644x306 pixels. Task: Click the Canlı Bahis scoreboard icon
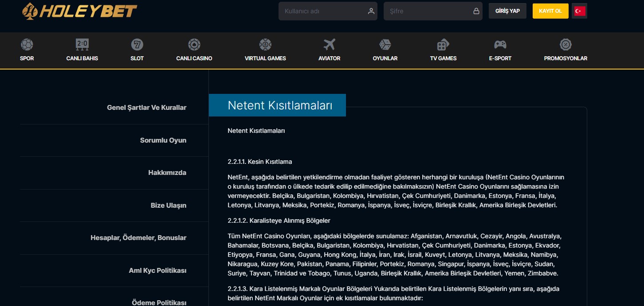[82, 44]
